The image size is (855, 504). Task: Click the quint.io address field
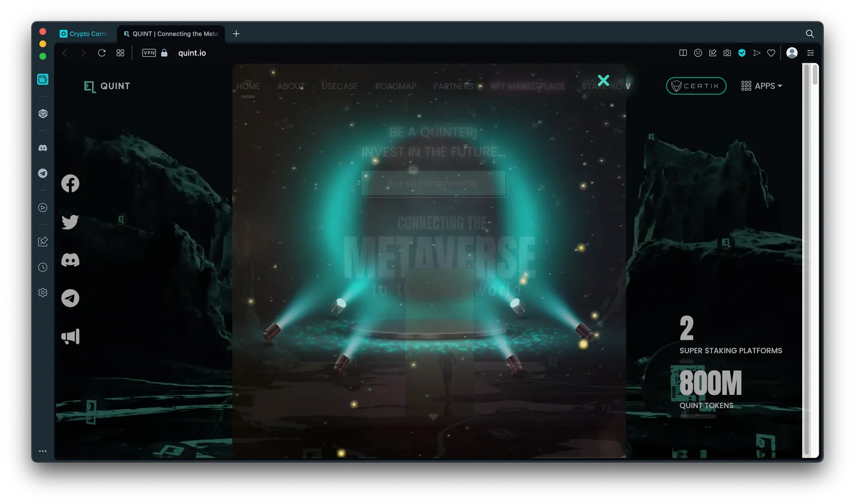click(192, 53)
